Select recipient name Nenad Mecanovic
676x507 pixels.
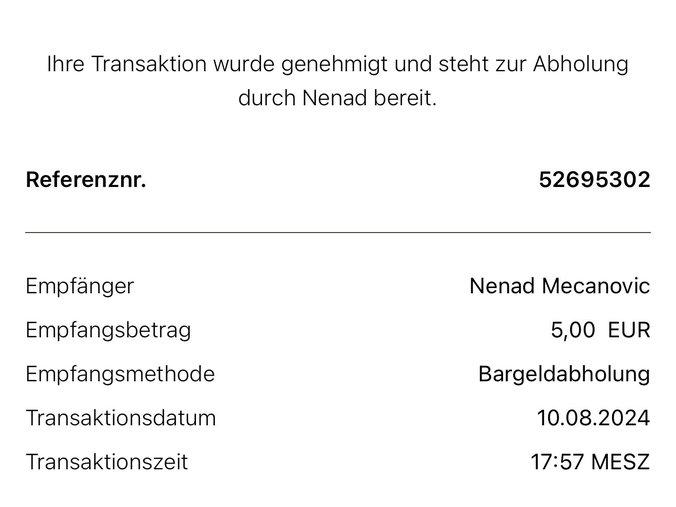(559, 286)
